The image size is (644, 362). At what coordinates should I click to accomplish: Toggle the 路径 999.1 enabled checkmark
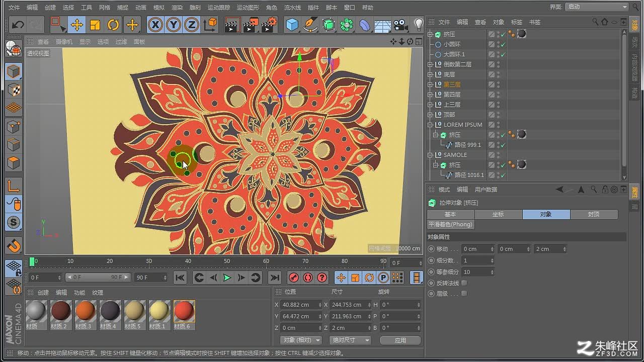[x=503, y=145]
